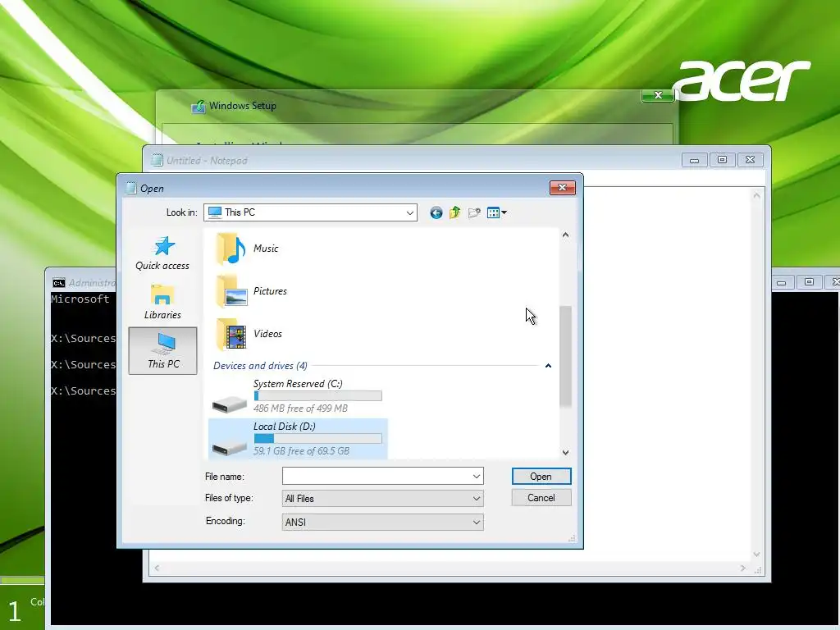840x630 pixels.
Task: Open the View Menu icon dropdown
Action: (x=496, y=213)
